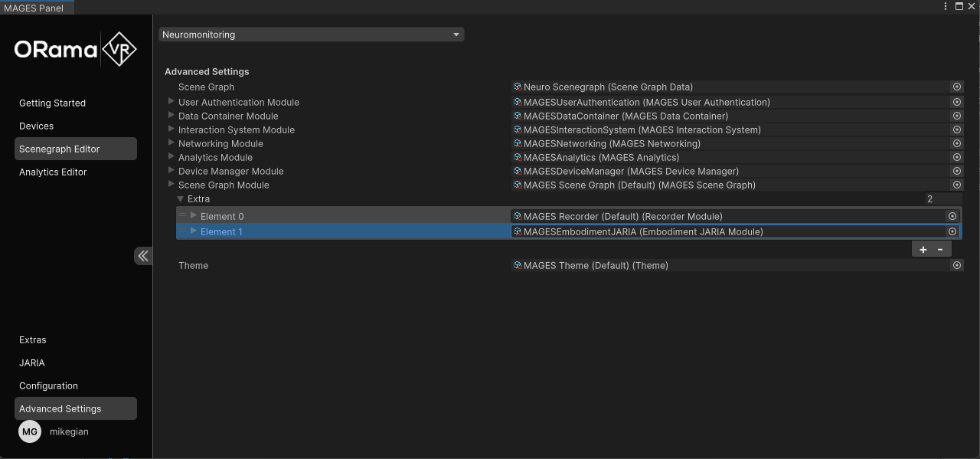Image resolution: width=980 pixels, height=459 pixels.
Task: Open object picker for MAGESEmbodimentJARIA field
Action: 952,231
